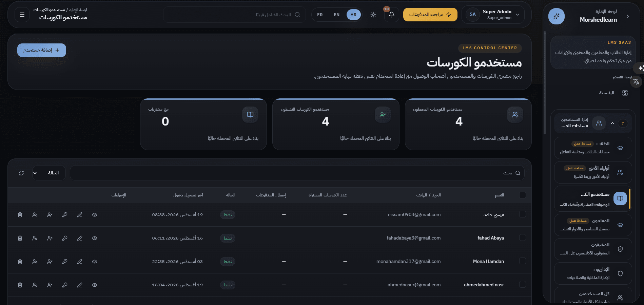Click email monahamdan317@gmail.com

(408, 261)
